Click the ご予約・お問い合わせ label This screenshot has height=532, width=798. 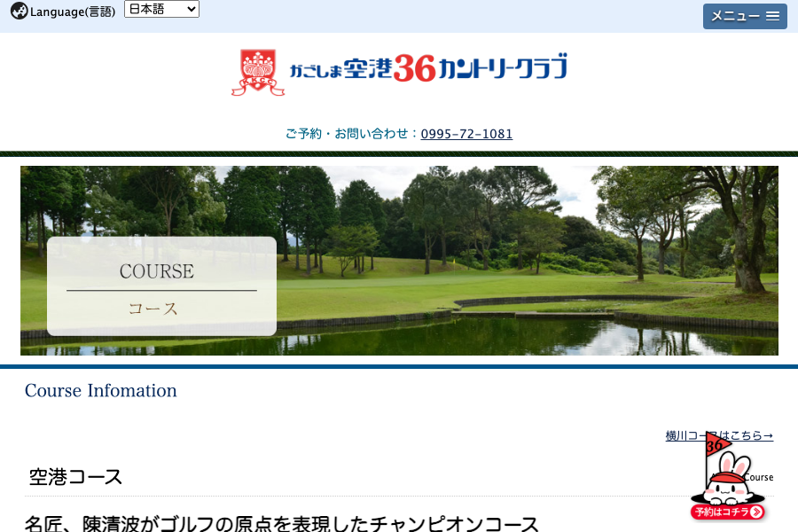[x=352, y=134]
